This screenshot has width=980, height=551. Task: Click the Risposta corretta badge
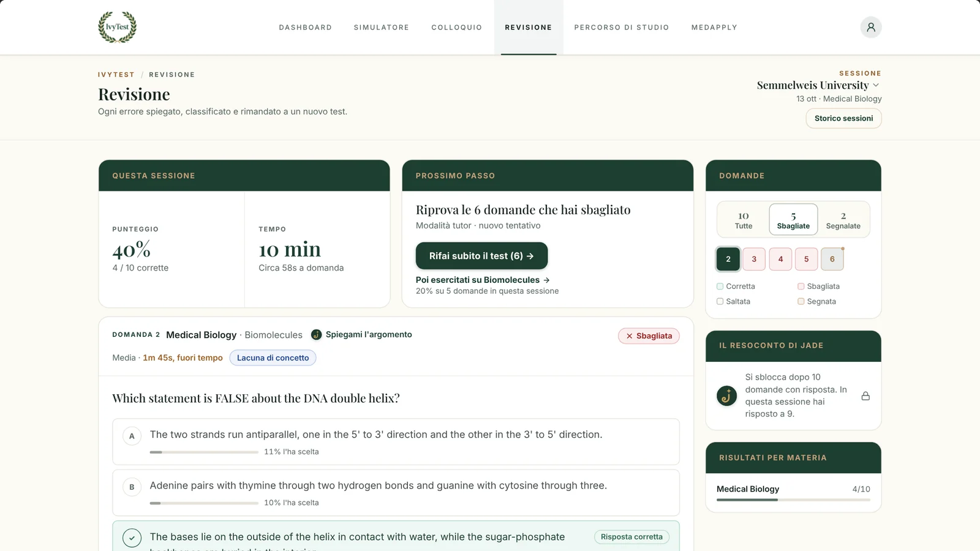[x=631, y=537]
